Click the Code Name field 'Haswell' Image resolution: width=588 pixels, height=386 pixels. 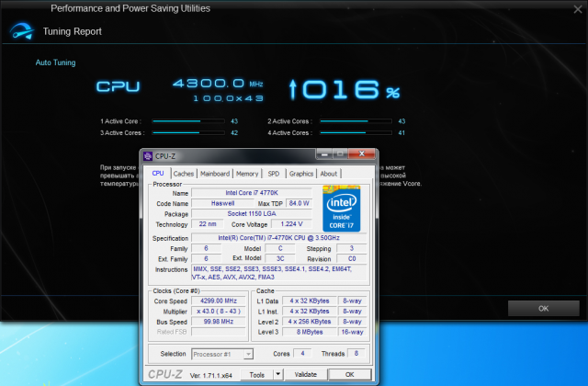[222, 203]
